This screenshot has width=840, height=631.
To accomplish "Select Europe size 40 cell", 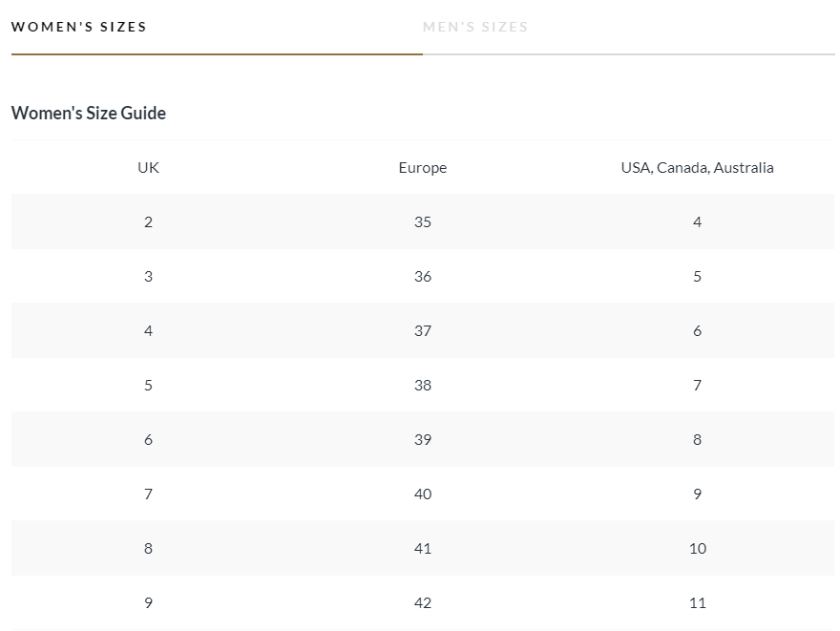I will 423,494.
